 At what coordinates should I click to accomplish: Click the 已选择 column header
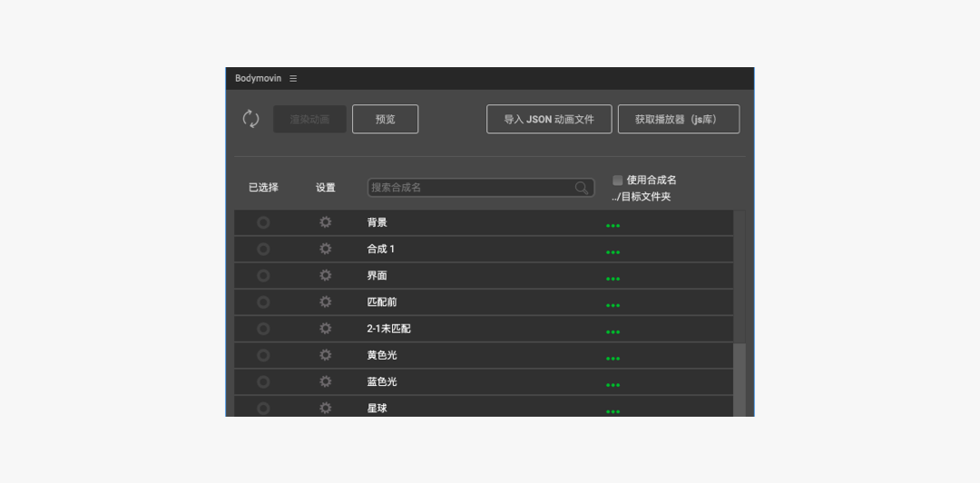[x=264, y=188]
